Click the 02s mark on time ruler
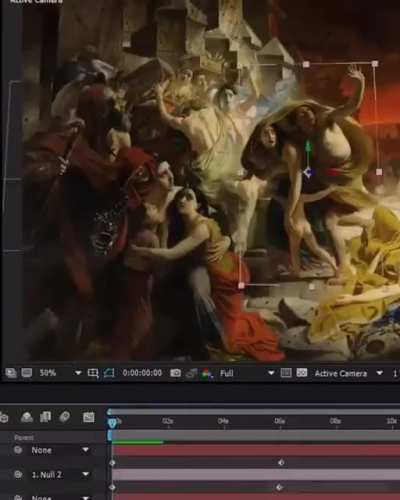 [x=168, y=421]
